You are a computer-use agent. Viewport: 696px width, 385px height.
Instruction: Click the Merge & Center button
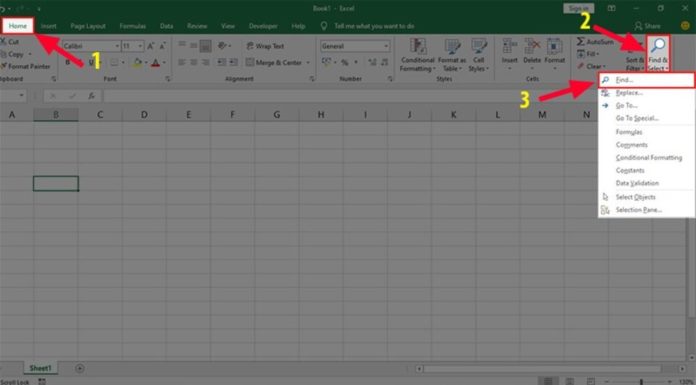pos(274,63)
